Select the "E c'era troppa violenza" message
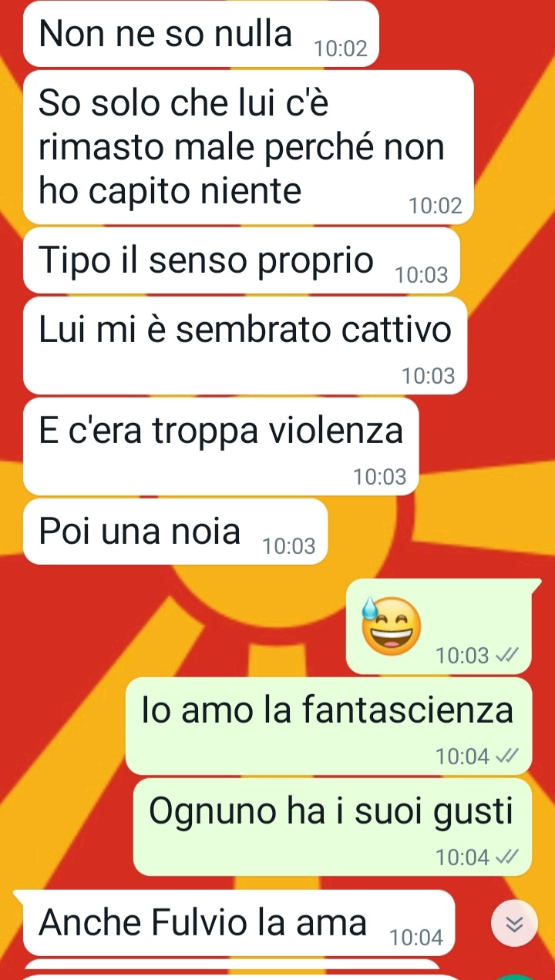 (220, 446)
